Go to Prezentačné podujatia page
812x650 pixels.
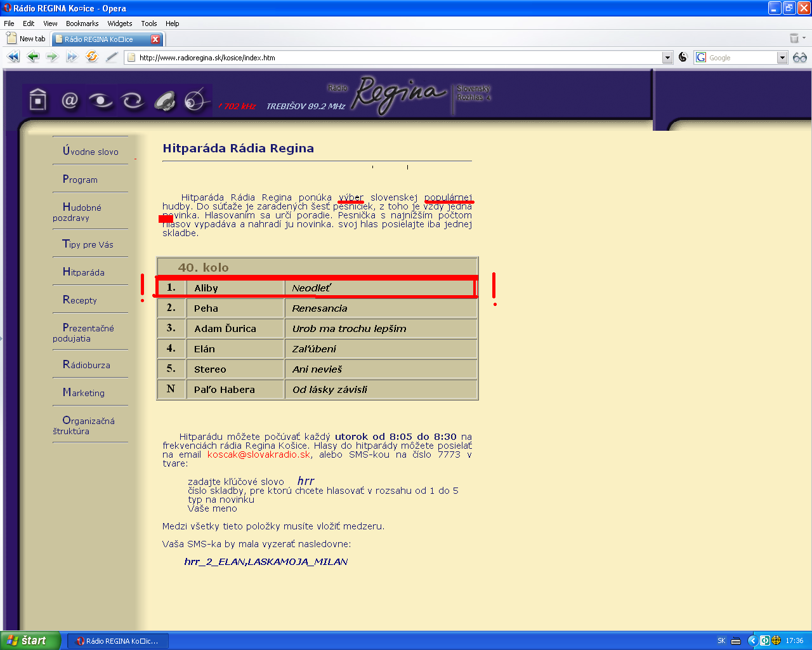pos(83,333)
